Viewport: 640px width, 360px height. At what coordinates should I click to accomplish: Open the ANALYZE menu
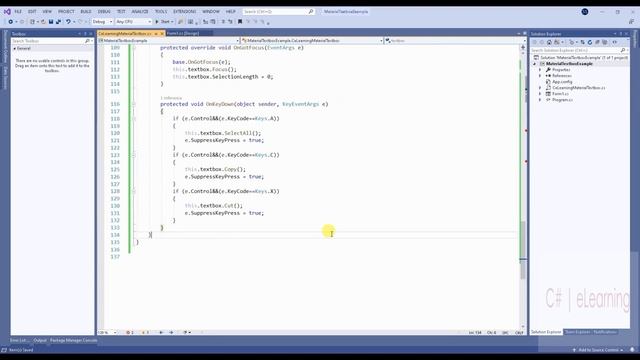coord(140,11)
